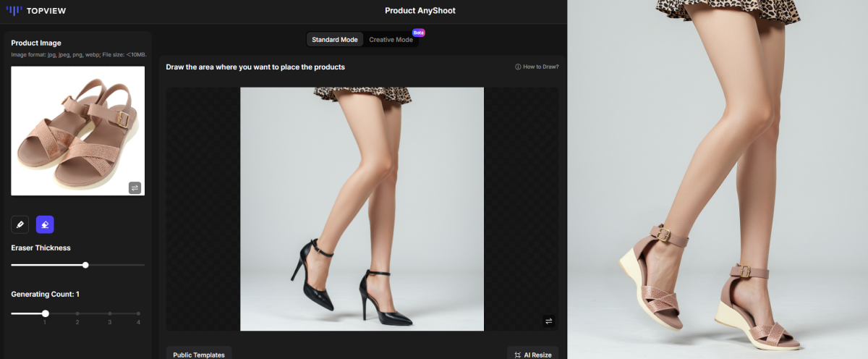
Task: Click the Beta badge on Creative Mode
Action: (x=418, y=33)
